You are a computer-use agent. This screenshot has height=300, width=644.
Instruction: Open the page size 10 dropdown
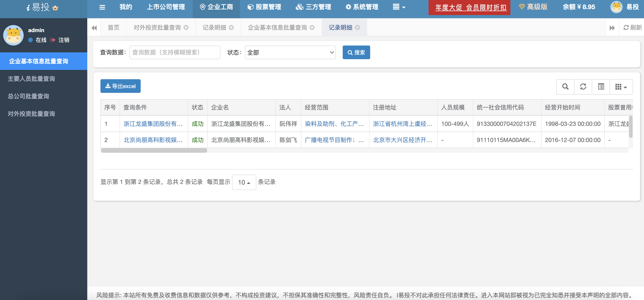click(244, 182)
